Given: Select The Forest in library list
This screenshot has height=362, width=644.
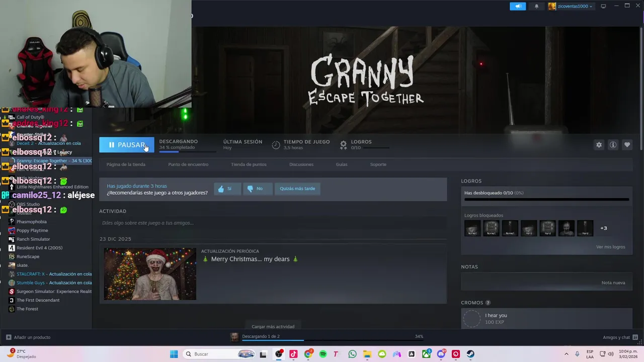Looking at the screenshot, I should tap(27, 309).
